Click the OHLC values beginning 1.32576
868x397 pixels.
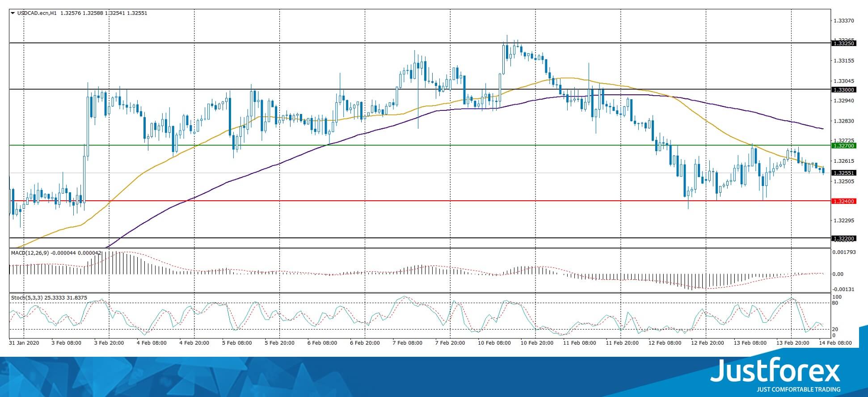tap(104, 13)
